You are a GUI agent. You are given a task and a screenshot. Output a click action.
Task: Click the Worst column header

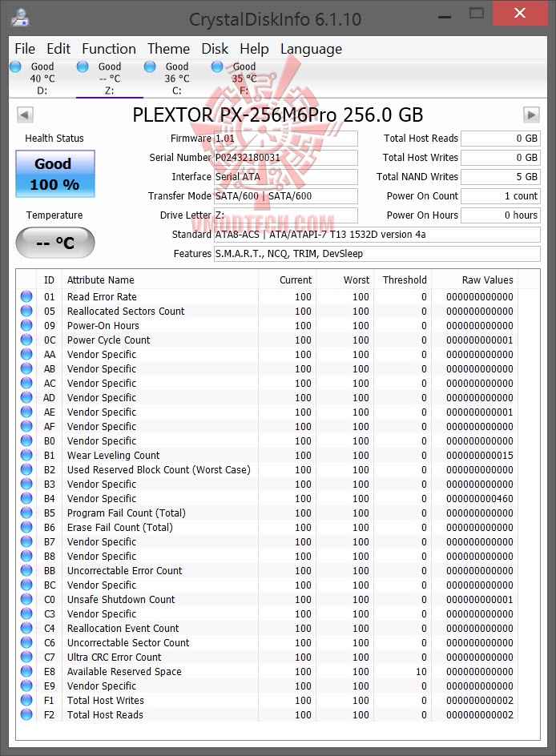pyautogui.click(x=344, y=280)
